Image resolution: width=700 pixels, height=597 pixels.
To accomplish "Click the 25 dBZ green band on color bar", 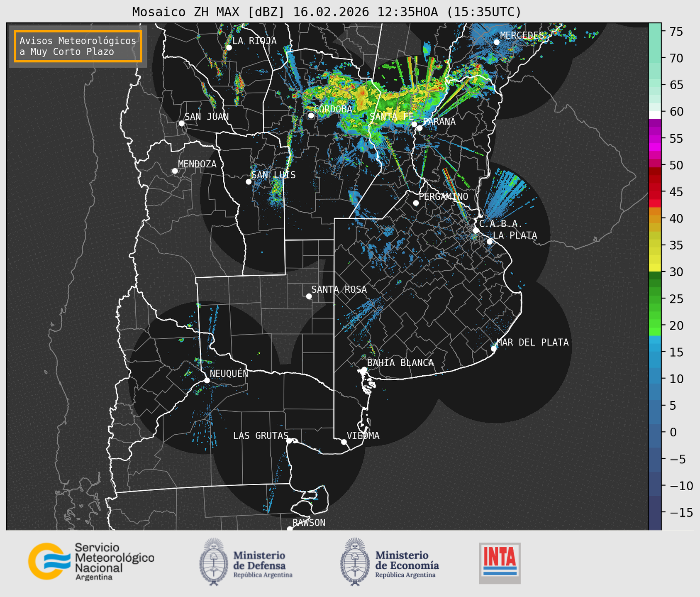I will coord(655,299).
